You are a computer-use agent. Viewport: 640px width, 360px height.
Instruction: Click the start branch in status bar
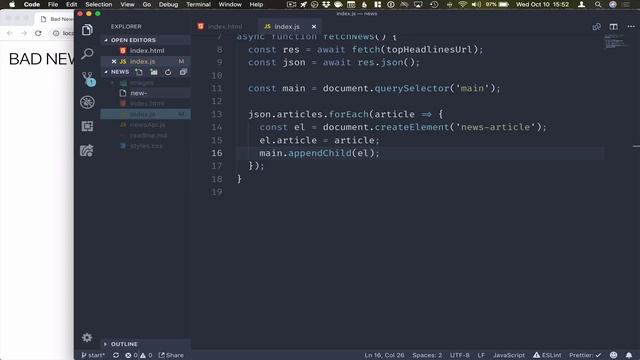(93, 355)
